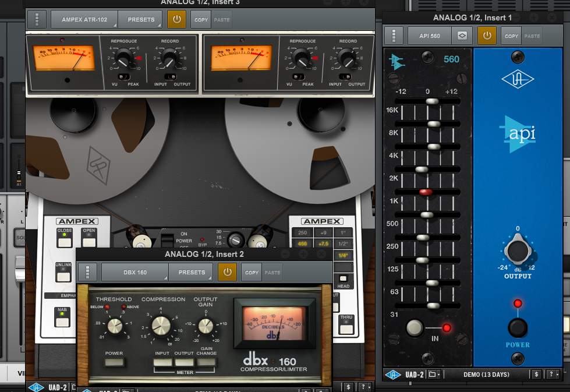Select 1/2" tape head width
570x392 pixels.
(343, 243)
